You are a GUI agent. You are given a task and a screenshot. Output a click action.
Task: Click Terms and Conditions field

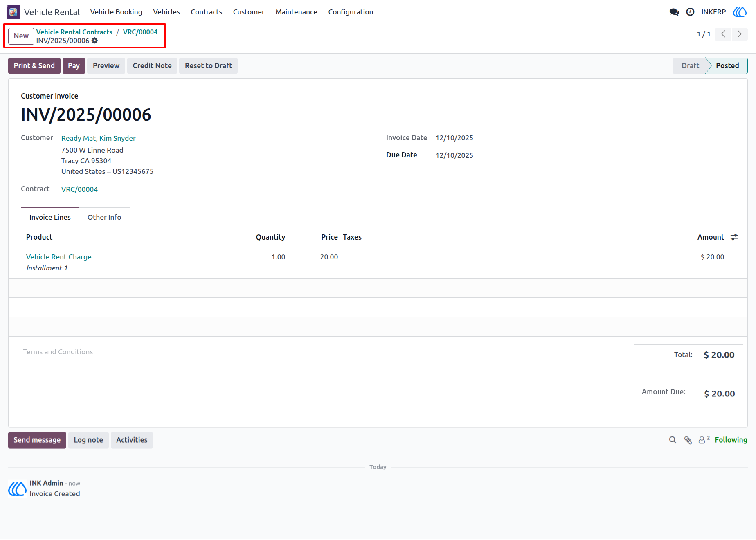58,352
